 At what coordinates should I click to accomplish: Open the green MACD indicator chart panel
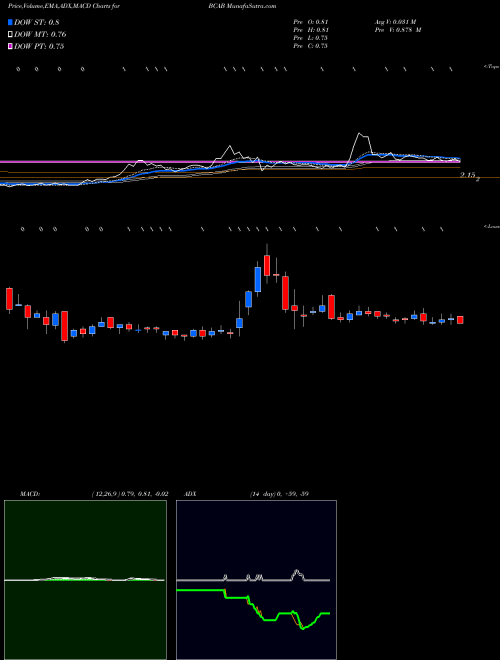pos(85,580)
